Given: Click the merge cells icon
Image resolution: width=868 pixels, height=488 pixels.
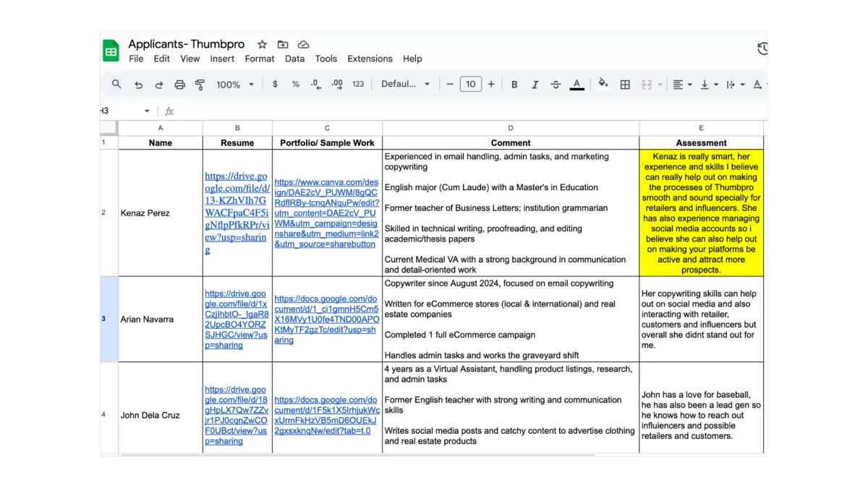Looking at the screenshot, I should 647,85.
